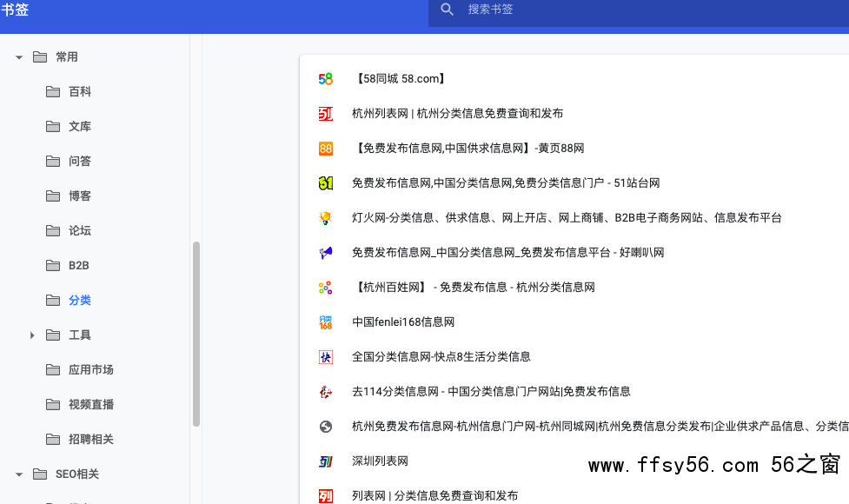Open 杭州免费发布信息网 bookmark title
This screenshot has width=849, height=504.
click(600, 427)
